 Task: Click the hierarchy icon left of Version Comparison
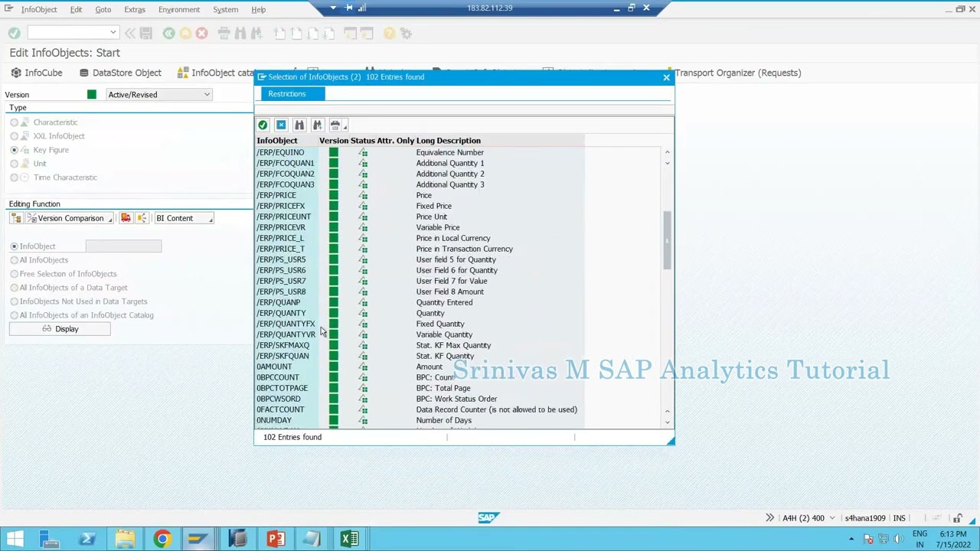tap(16, 218)
